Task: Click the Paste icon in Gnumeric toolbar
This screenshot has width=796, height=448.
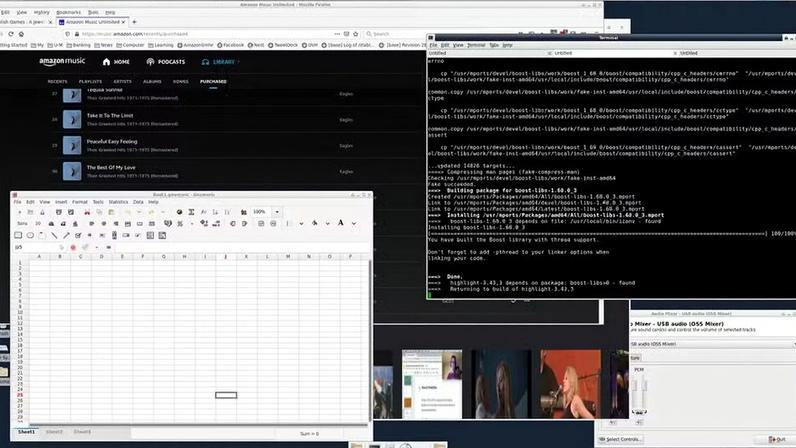Action: pos(111,212)
